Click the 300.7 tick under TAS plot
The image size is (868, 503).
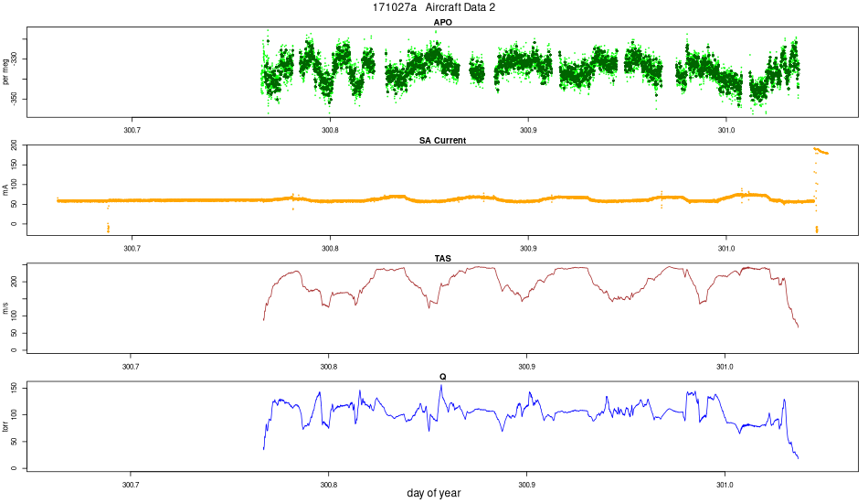(130, 366)
